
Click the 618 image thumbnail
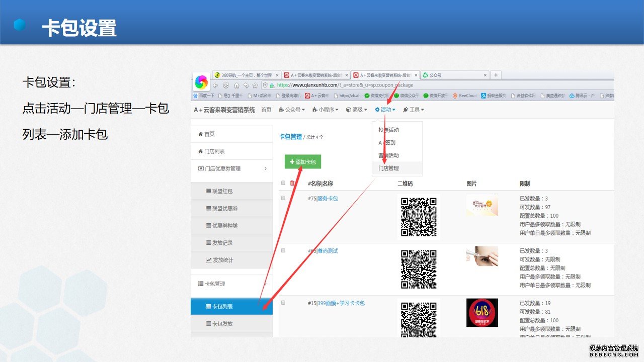click(x=482, y=313)
